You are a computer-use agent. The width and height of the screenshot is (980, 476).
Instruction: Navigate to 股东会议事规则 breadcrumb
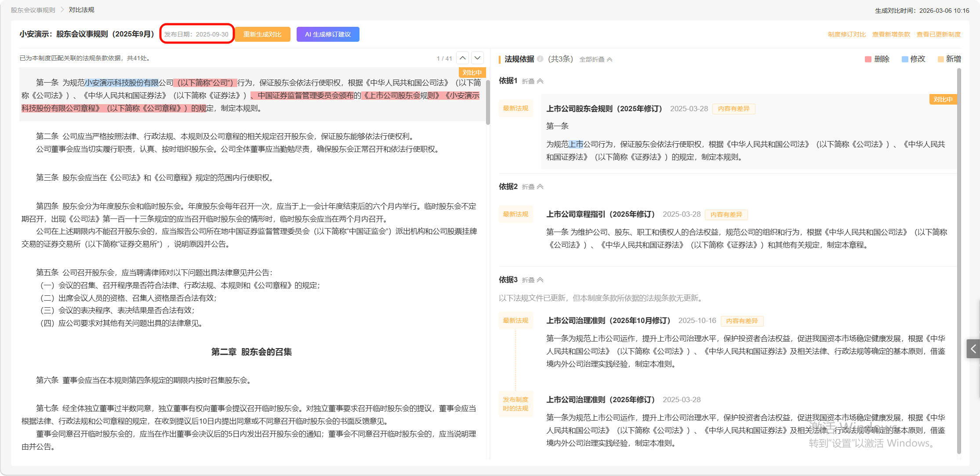point(33,10)
